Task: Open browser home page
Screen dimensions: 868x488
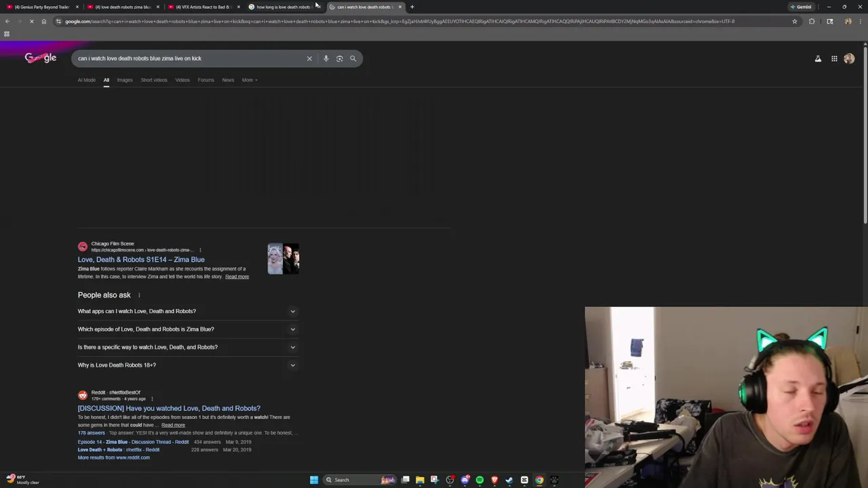Action: 43,21
